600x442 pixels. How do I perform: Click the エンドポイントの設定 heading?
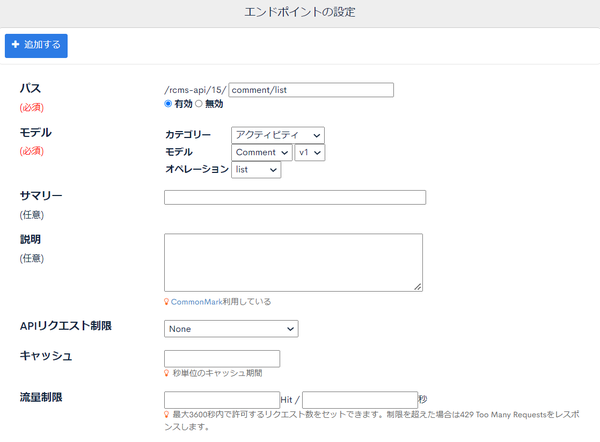click(x=300, y=12)
